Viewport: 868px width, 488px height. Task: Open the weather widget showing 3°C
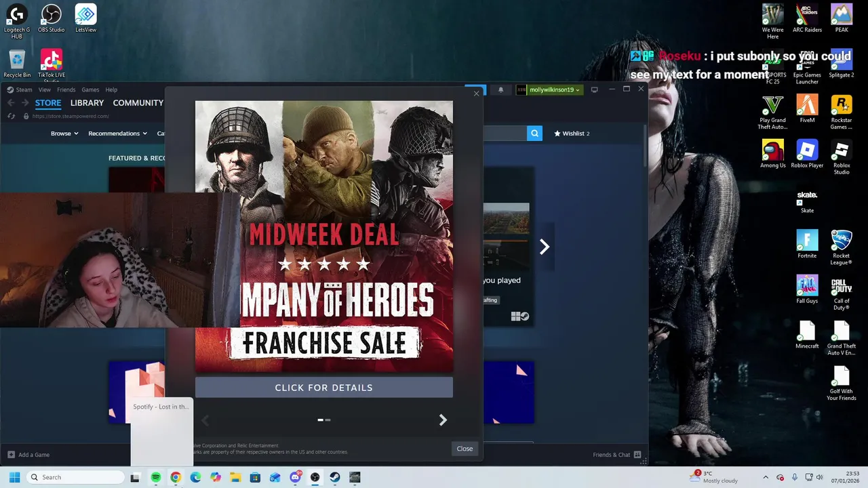[x=714, y=477]
